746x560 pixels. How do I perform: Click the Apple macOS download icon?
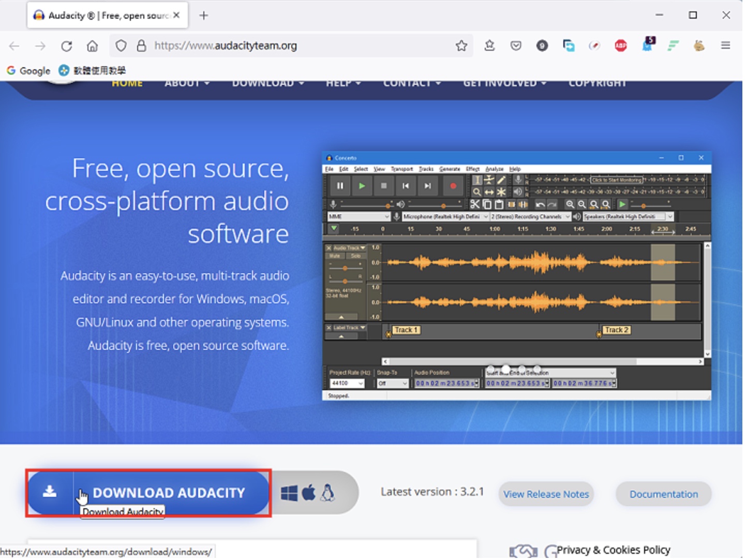tap(309, 493)
